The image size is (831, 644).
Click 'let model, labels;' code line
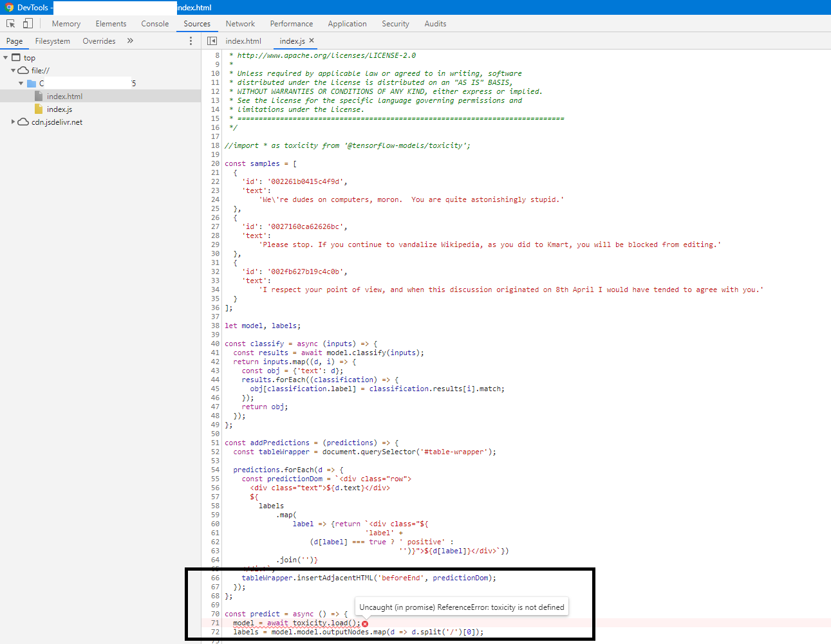(263, 326)
